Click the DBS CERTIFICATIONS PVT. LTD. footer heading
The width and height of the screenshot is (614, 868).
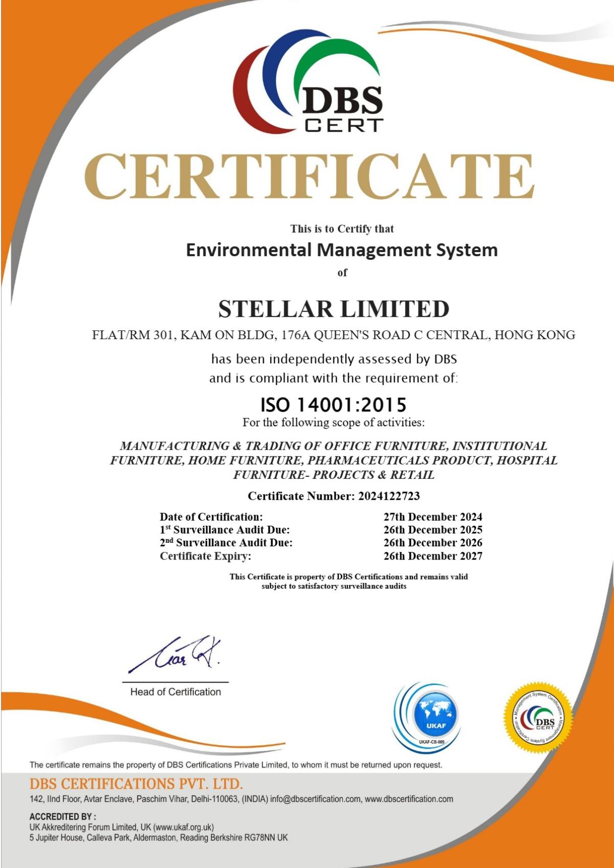136,784
